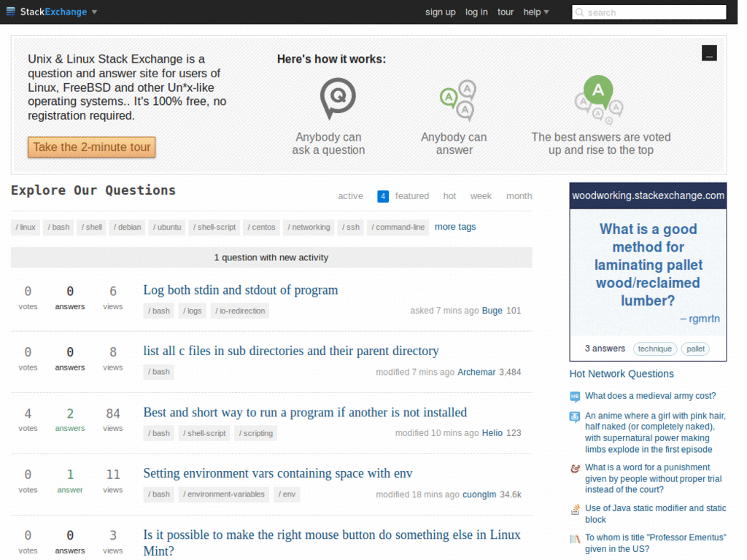Select the centos tag

click(x=262, y=227)
